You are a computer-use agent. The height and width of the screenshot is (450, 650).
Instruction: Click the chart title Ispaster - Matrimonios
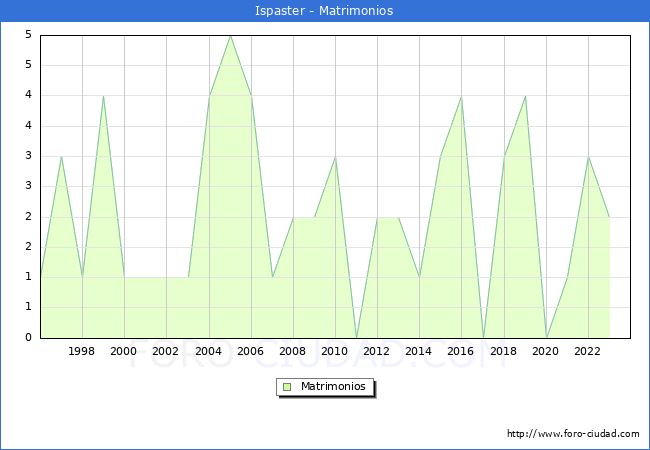325,10
